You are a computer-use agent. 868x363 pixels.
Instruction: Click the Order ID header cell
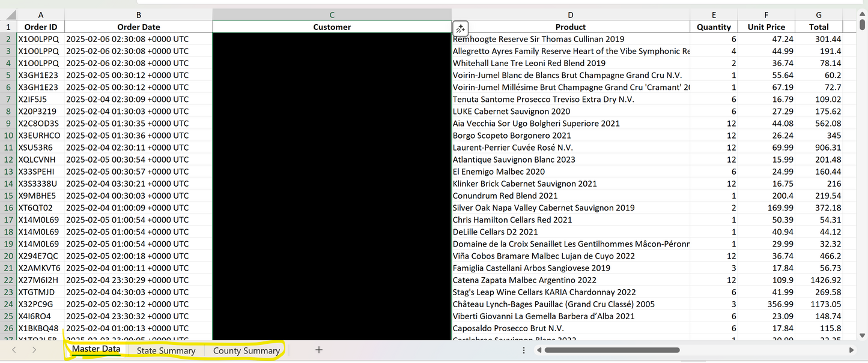click(x=41, y=27)
